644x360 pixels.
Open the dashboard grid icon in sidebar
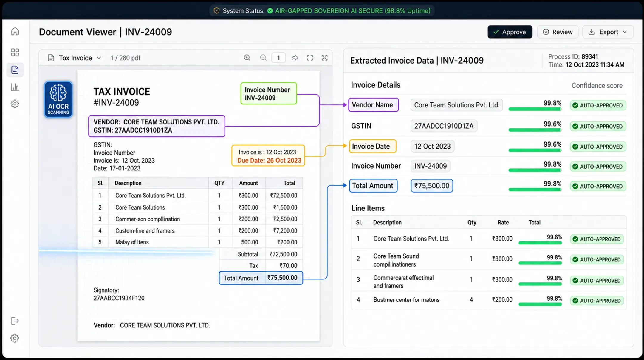point(15,52)
